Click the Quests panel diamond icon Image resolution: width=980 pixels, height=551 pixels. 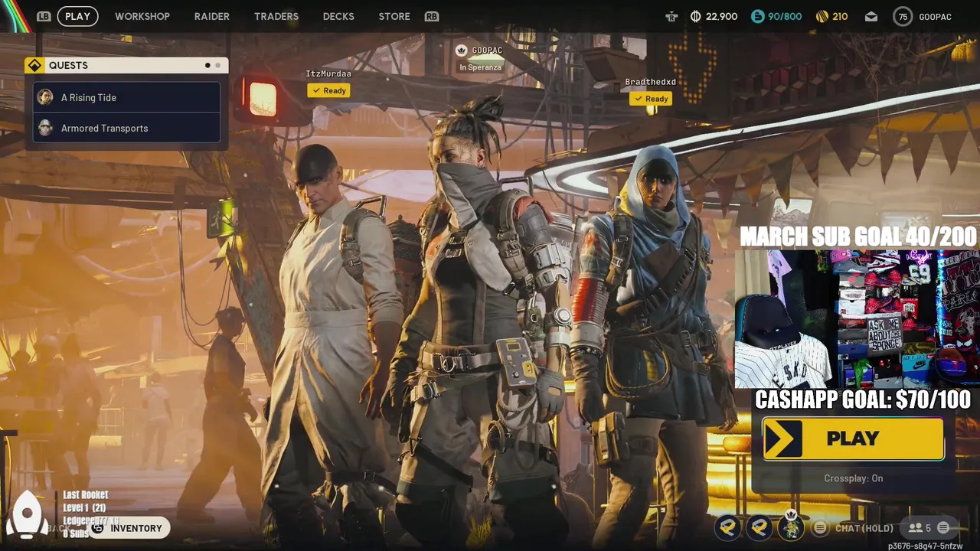(x=34, y=65)
